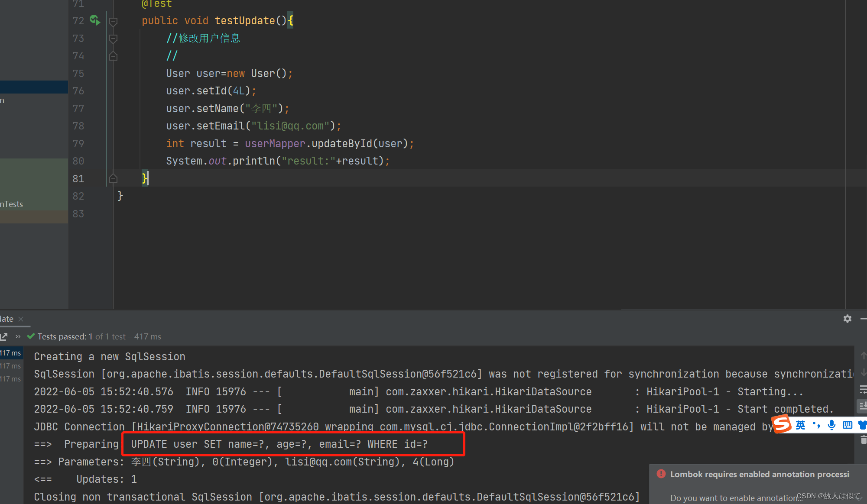Click 'System.out.println' statement
This screenshot has height=504, width=867.
coord(278,161)
